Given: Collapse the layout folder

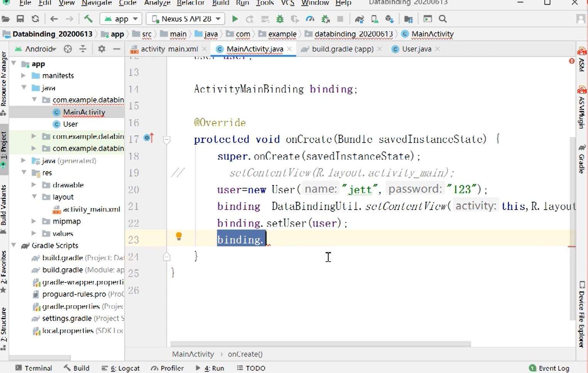Looking at the screenshot, I should point(34,197).
